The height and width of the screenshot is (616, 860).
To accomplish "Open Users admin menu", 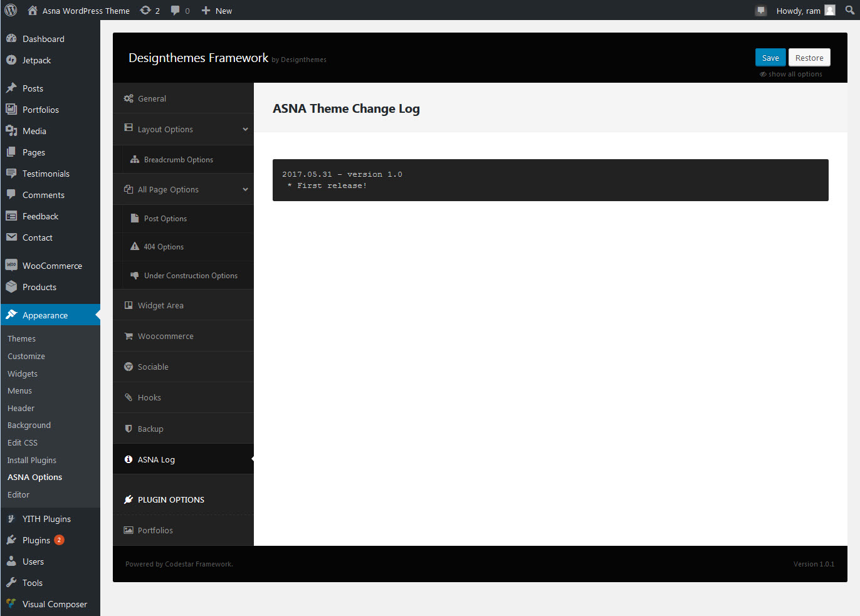I will 50,561.
